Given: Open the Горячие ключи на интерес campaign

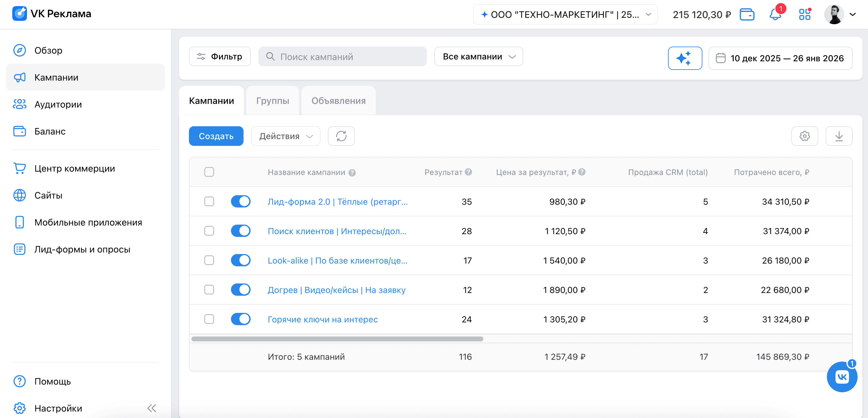Looking at the screenshot, I should 322,319.
